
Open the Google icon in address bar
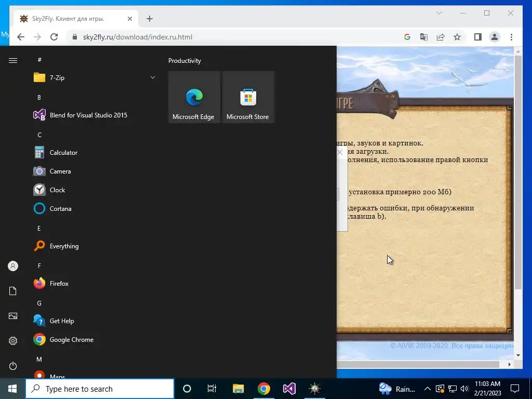407,37
